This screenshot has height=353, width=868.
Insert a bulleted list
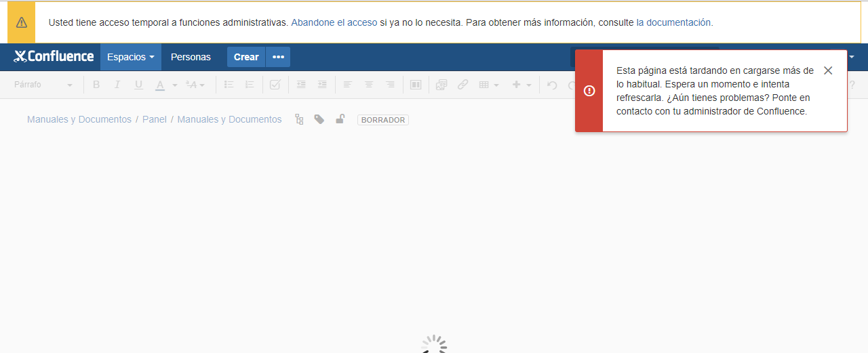[229, 85]
